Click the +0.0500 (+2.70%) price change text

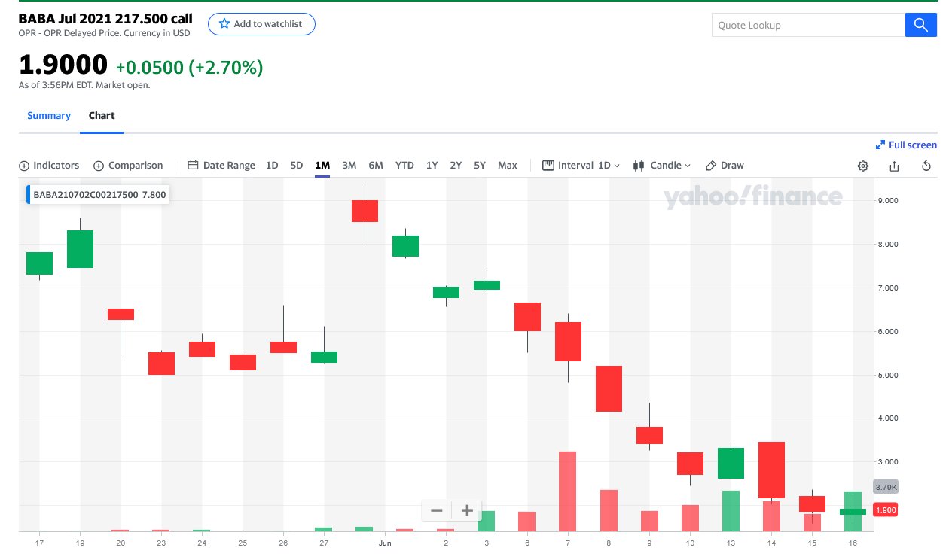189,68
